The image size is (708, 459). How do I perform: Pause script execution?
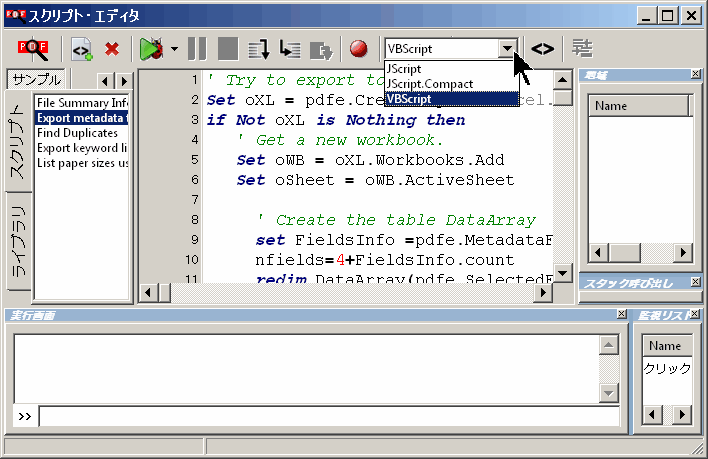[x=197, y=48]
